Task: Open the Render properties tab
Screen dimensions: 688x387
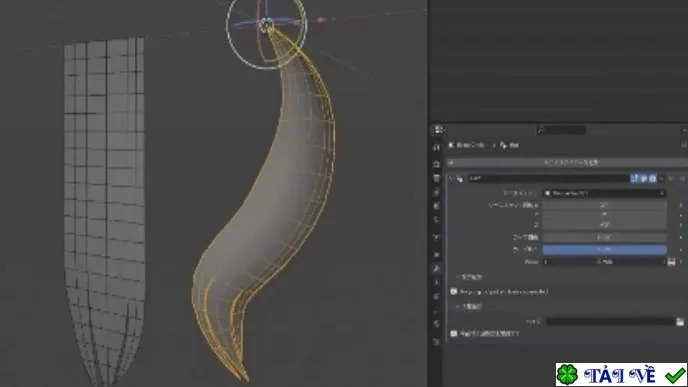Action: point(436,164)
